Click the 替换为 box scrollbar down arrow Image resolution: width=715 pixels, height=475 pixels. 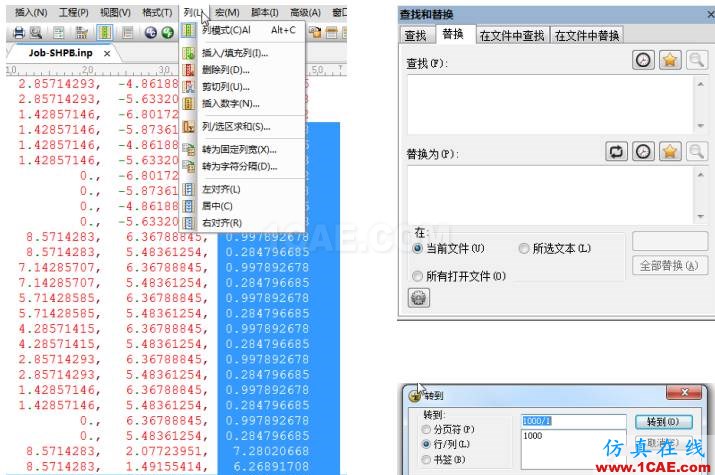700,216
